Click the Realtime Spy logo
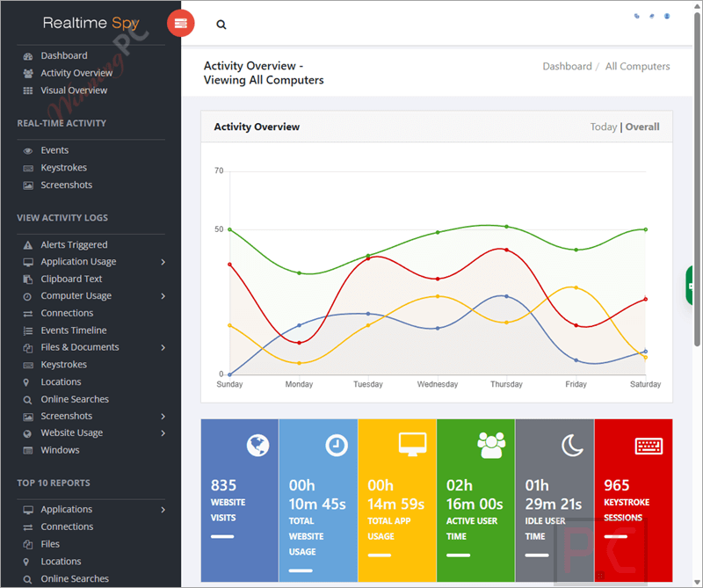 point(91,23)
